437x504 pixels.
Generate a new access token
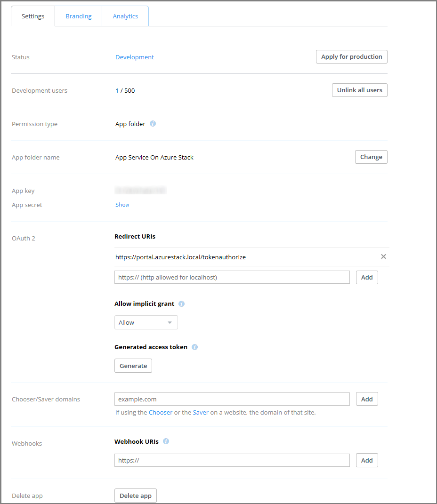[x=133, y=365]
